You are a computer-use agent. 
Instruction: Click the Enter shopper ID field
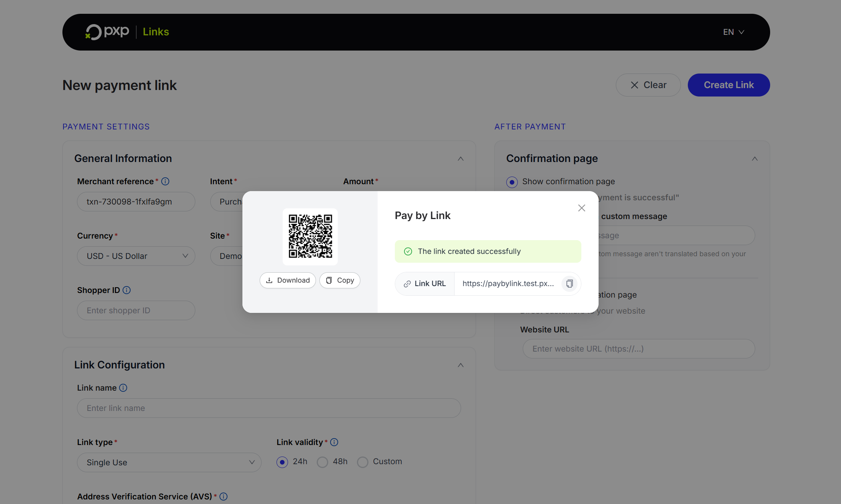click(x=136, y=310)
